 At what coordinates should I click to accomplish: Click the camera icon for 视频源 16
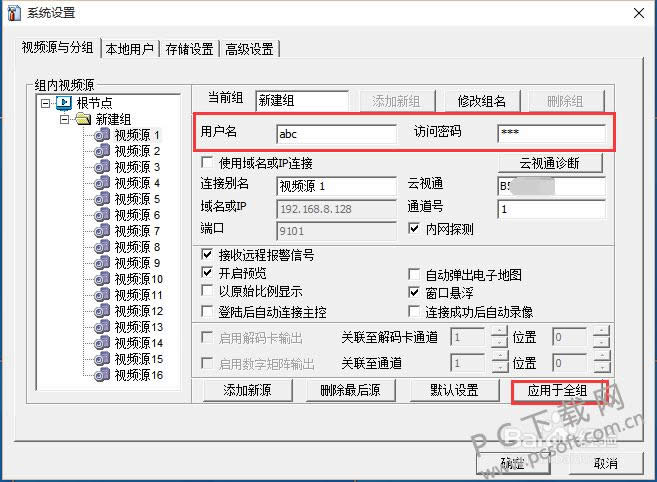point(102,375)
